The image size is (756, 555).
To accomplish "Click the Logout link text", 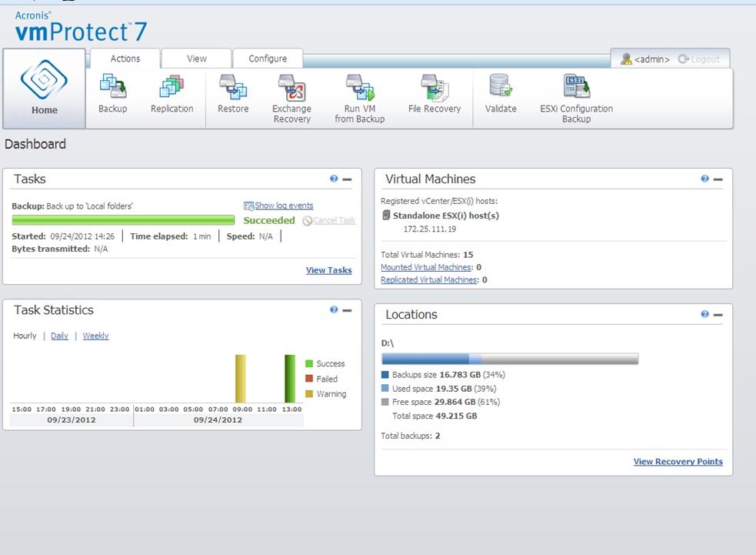I will (705, 59).
